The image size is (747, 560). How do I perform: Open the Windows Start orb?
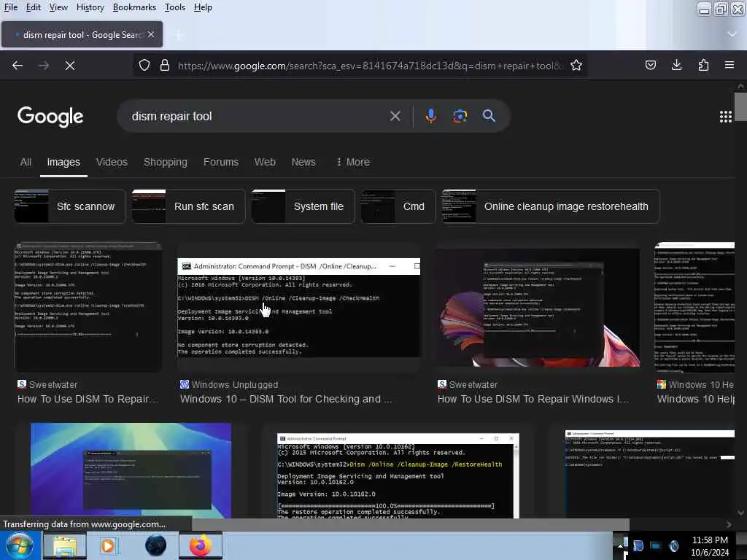click(20, 545)
